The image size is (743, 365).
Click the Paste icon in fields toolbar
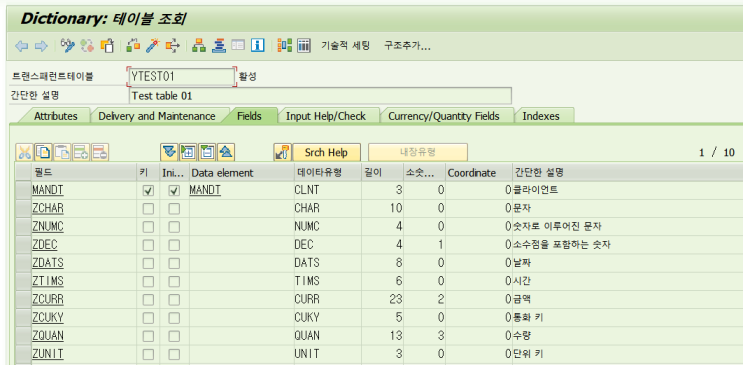[x=62, y=153]
